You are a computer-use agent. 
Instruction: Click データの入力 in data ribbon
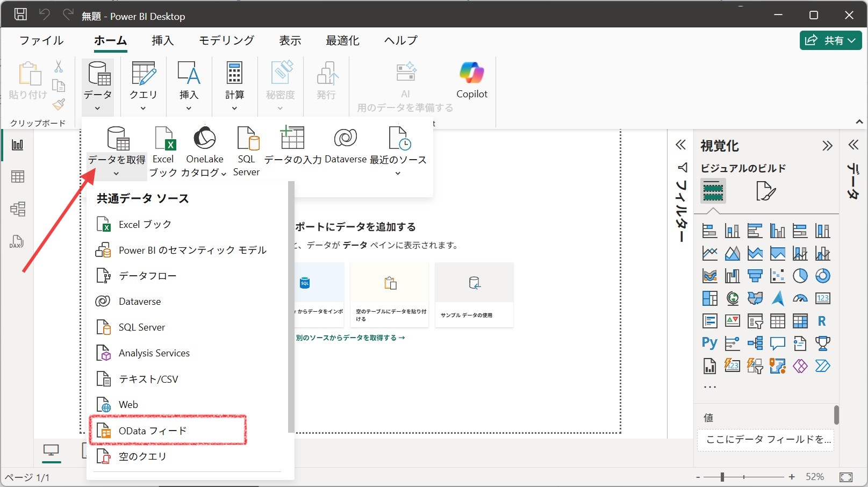click(x=292, y=146)
